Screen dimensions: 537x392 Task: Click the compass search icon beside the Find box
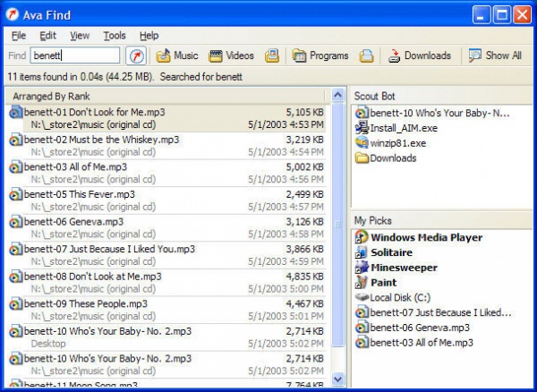pos(135,55)
